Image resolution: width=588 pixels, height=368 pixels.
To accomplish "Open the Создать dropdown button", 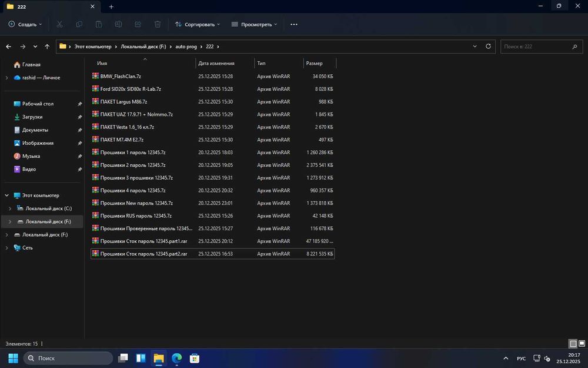I will coord(25,24).
